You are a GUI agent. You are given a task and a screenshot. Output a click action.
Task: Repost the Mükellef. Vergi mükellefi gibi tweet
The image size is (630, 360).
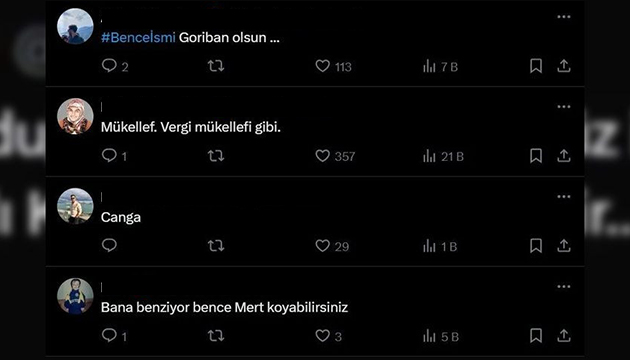(216, 156)
